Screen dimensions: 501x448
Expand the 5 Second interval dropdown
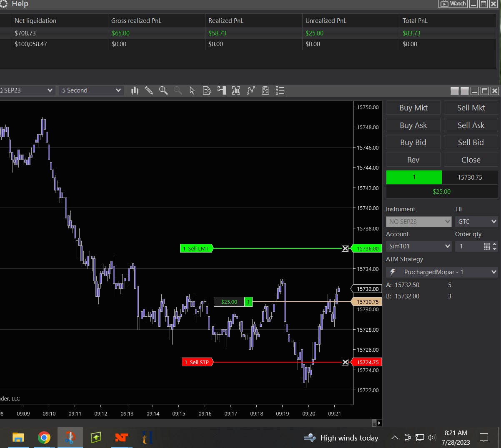click(91, 90)
